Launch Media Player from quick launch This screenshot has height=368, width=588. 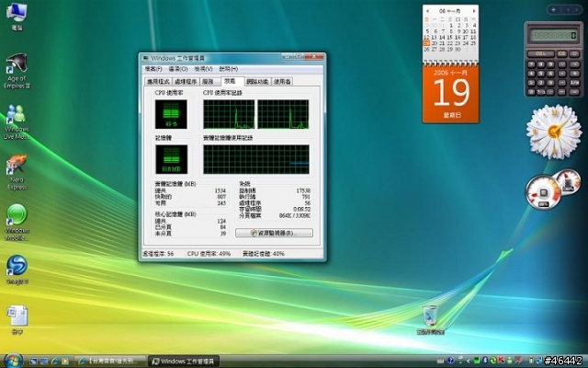tap(65, 362)
